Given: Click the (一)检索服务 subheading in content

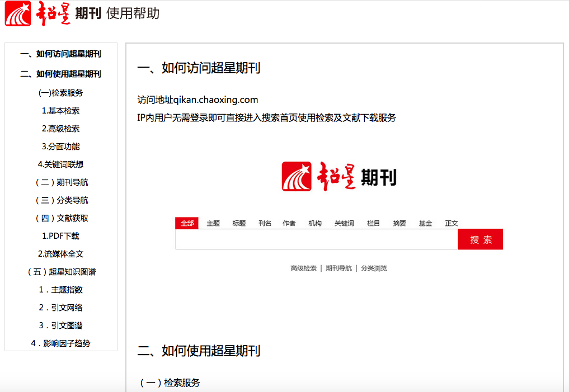Looking at the screenshot, I should tap(170, 382).
